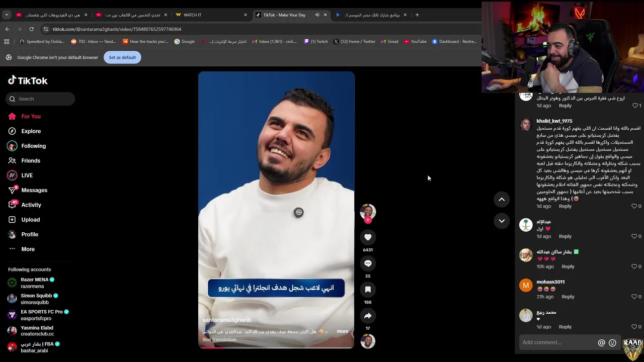Open khalid_kwt_1975 commenter avatar
644x362 pixels.
(x=526, y=125)
